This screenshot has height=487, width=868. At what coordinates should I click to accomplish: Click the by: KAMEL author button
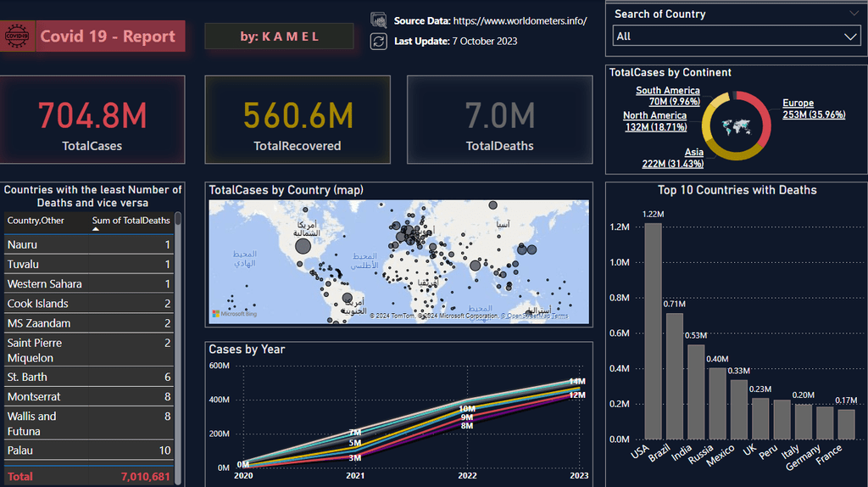279,36
